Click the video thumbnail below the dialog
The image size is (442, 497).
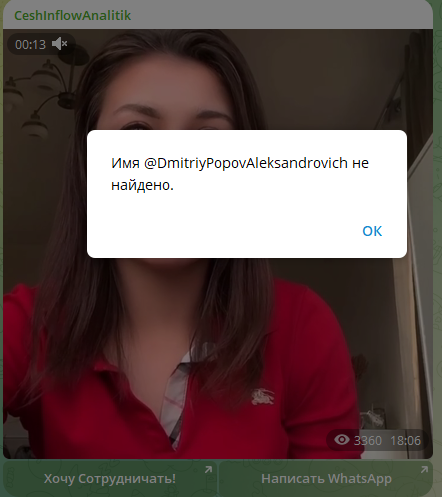pyautogui.click(x=217, y=357)
